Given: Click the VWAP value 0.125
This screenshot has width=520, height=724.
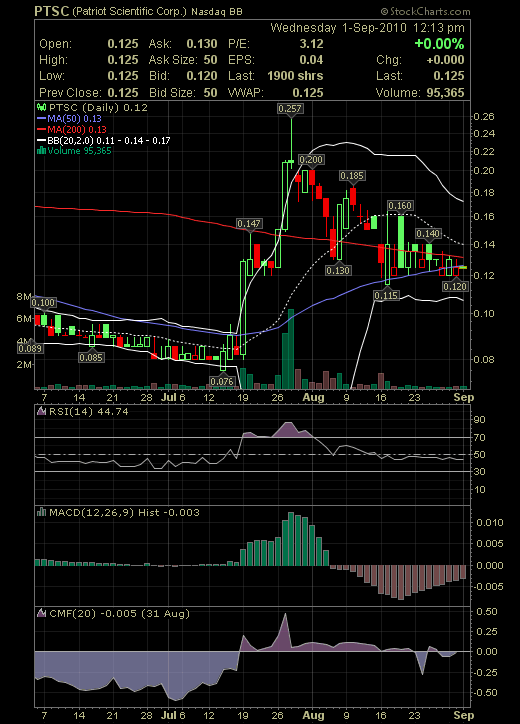Looking at the screenshot, I should 308,93.
